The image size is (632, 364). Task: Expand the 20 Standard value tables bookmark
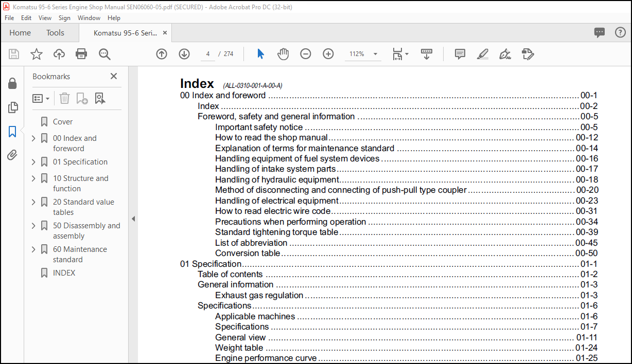click(33, 202)
